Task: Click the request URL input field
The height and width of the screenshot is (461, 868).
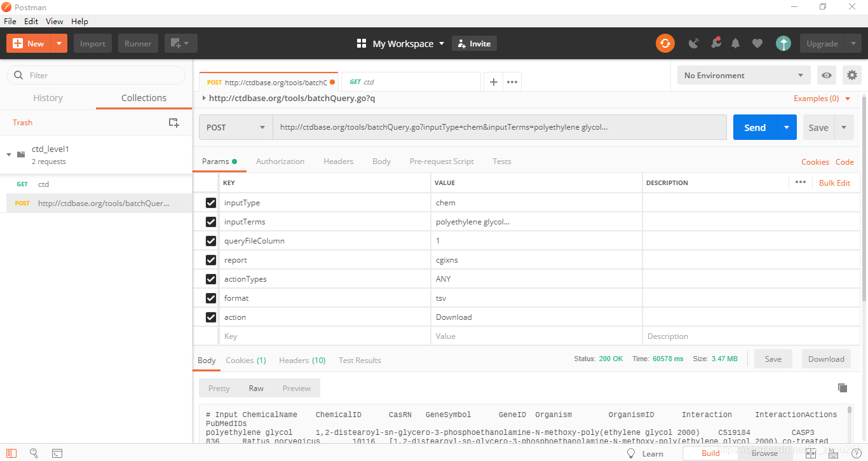Action: point(499,127)
